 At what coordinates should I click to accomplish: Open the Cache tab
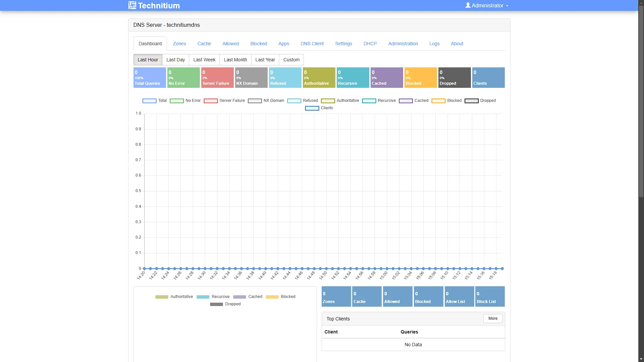coord(204,44)
